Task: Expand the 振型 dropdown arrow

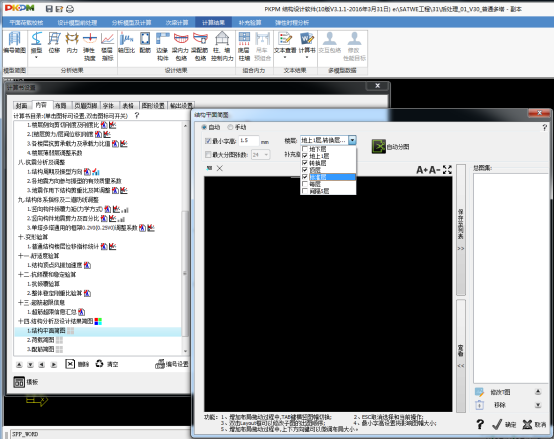Action: (x=36, y=57)
